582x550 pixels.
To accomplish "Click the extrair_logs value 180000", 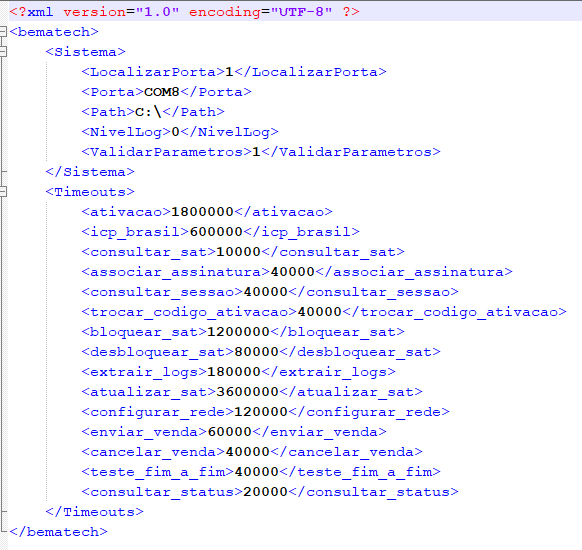I will tap(234, 372).
